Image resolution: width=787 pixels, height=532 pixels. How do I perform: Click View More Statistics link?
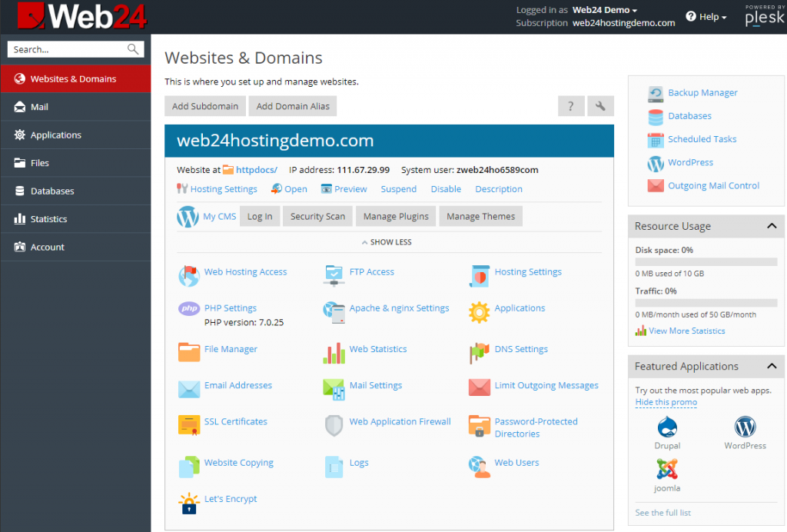point(686,331)
